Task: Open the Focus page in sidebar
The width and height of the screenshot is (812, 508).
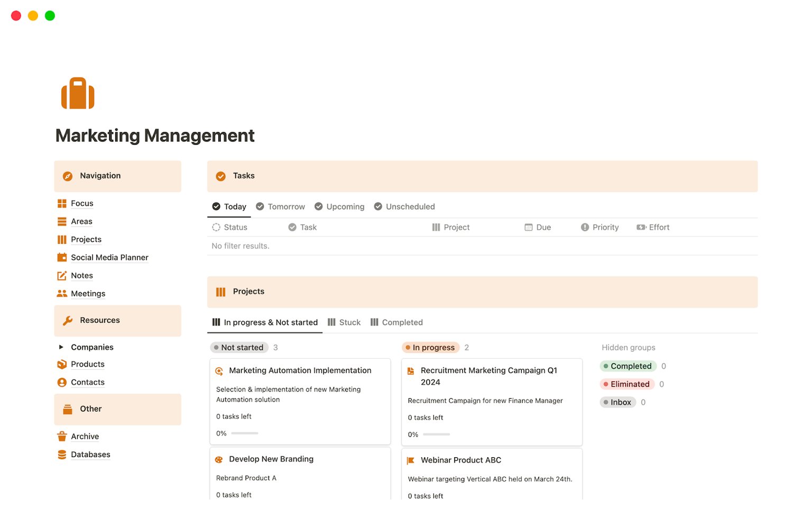Action: coord(81,203)
